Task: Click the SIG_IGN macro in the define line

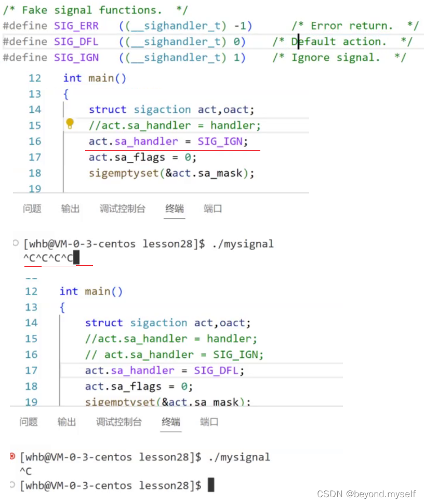Action: pos(76,58)
